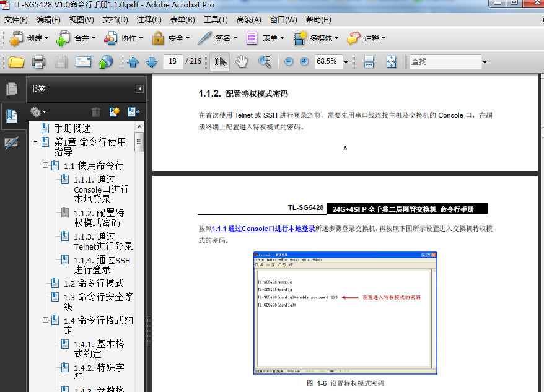Activate the Hand pan tool

click(x=242, y=62)
